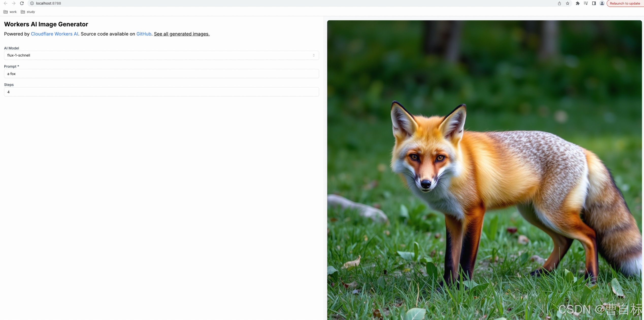Open the GitHub source code link
The image size is (644, 320).
pos(144,34)
